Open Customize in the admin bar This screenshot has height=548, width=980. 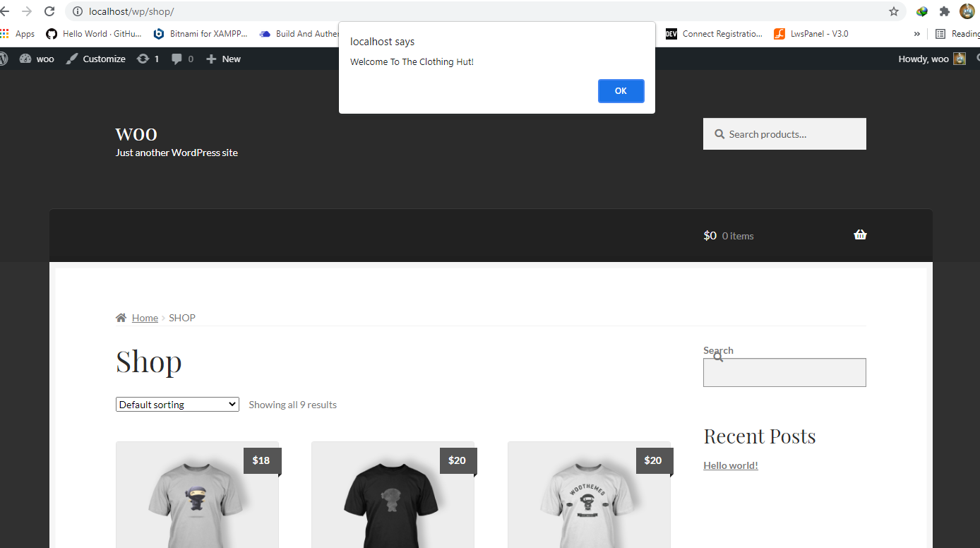96,59
